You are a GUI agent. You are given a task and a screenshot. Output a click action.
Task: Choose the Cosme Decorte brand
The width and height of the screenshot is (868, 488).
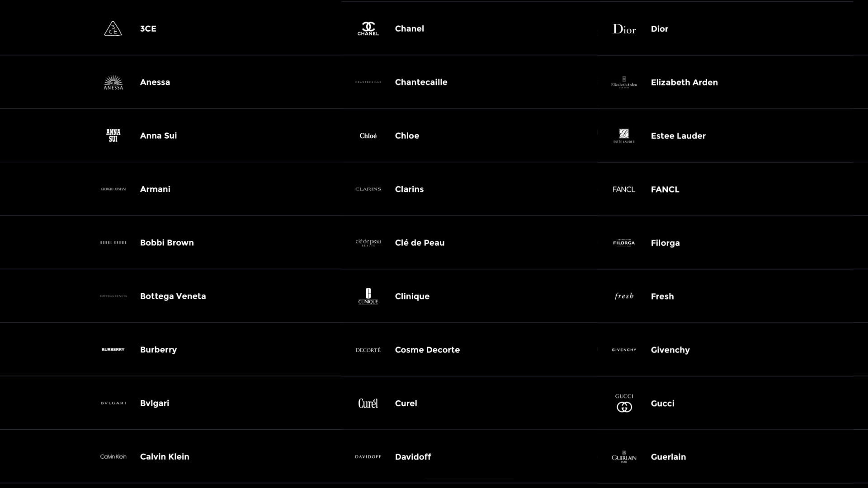[427, 350]
